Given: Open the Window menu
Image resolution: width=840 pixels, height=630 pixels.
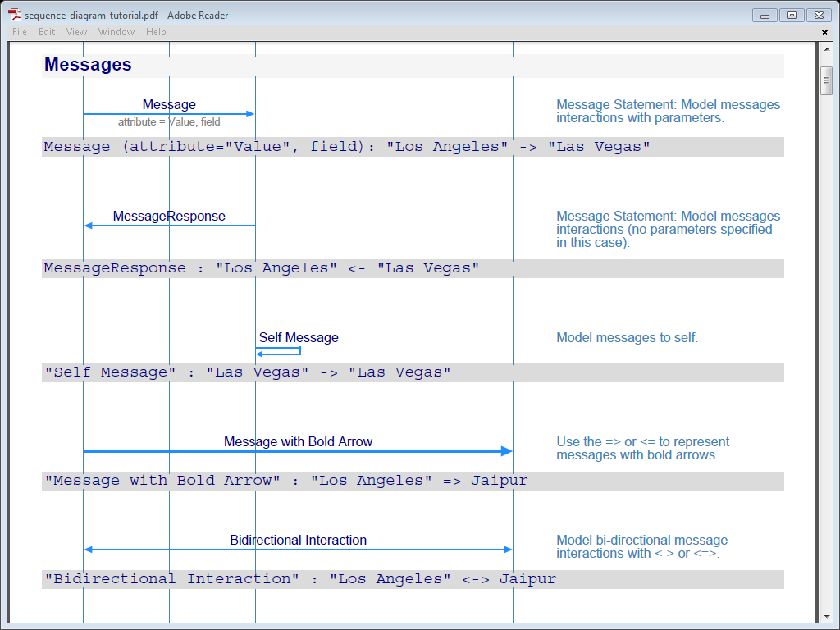Looking at the screenshot, I should (x=116, y=32).
